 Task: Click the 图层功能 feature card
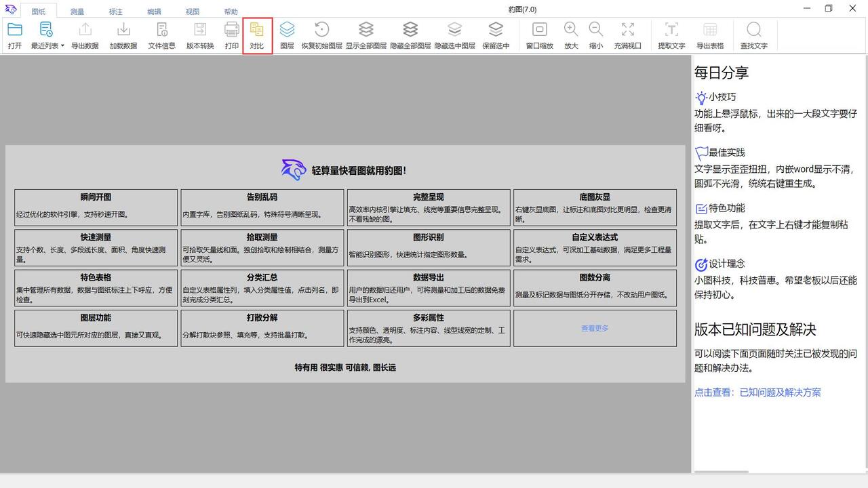pos(96,328)
